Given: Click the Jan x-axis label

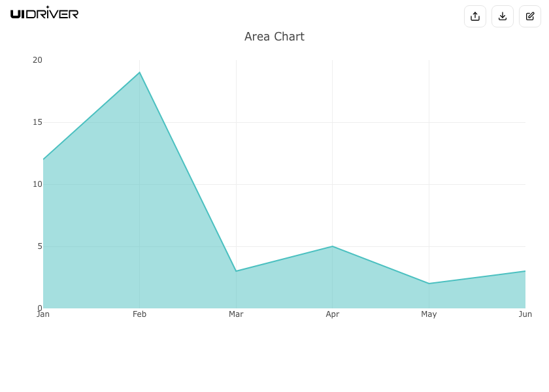Looking at the screenshot, I should click(x=43, y=314).
